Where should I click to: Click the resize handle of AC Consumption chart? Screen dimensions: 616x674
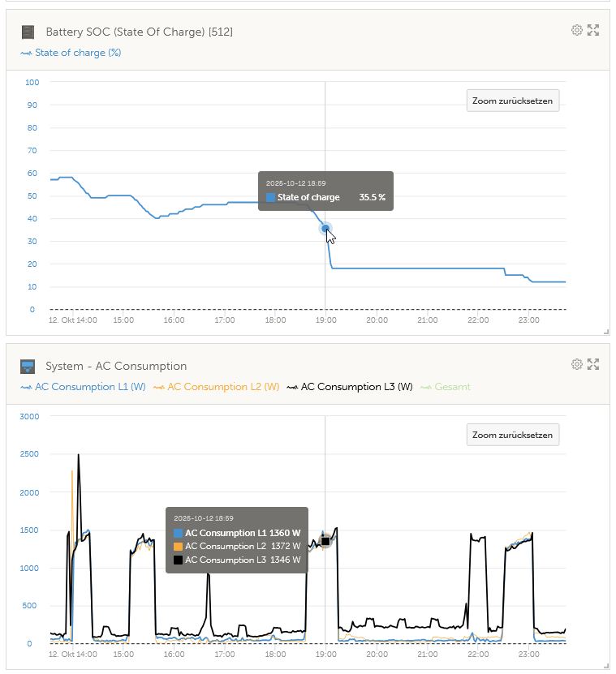click(x=605, y=666)
